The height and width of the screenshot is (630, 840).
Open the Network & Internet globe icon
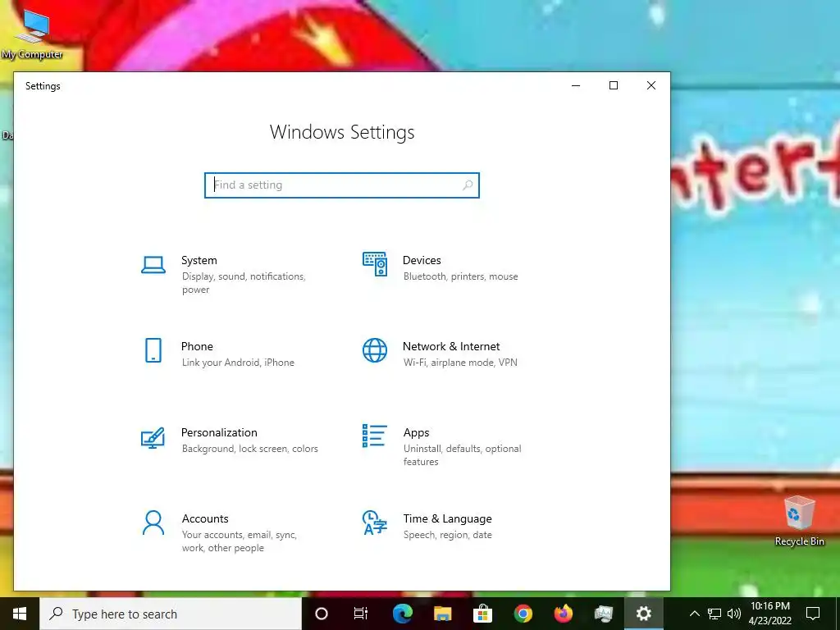(x=375, y=350)
